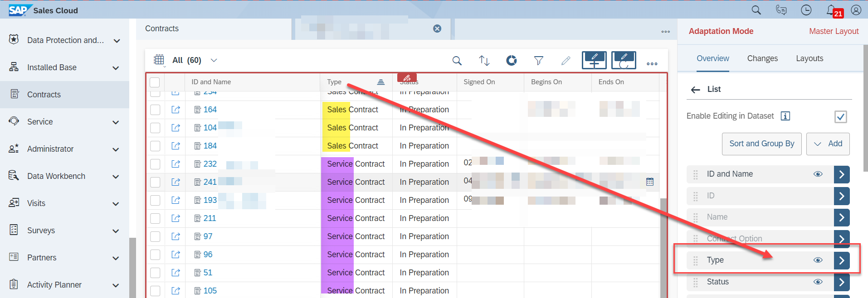Expand the Visits menu
The height and width of the screenshot is (298, 868).
coord(116,204)
